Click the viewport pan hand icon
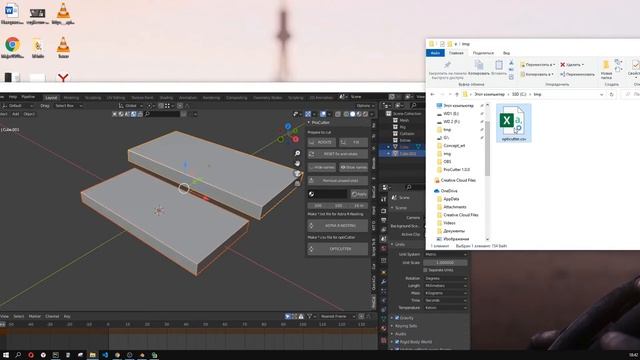The width and height of the screenshot is (640, 360). pyautogui.click(x=298, y=163)
